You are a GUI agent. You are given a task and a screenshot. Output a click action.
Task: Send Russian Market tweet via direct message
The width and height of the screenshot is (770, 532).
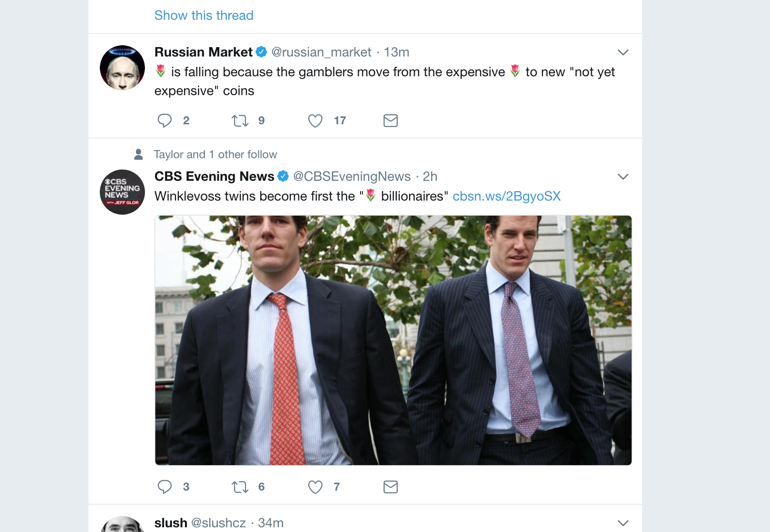[x=391, y=121]
